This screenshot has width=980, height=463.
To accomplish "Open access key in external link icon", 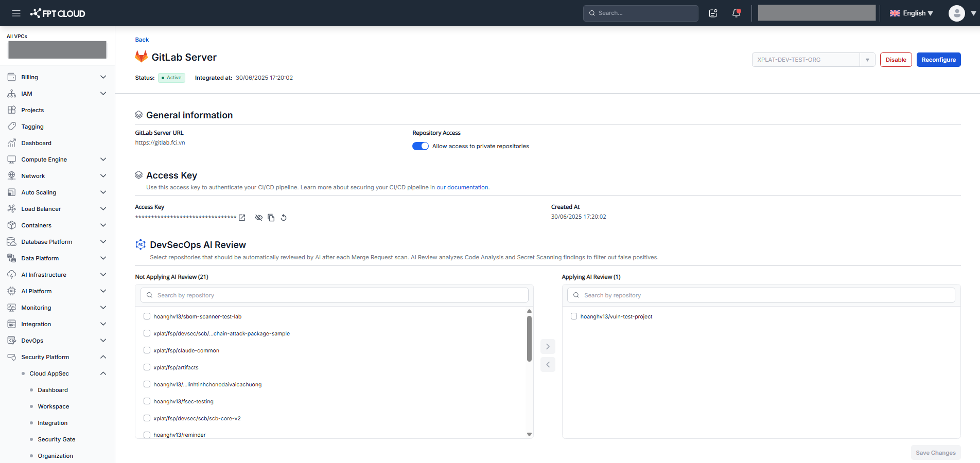I will point(242,218).
